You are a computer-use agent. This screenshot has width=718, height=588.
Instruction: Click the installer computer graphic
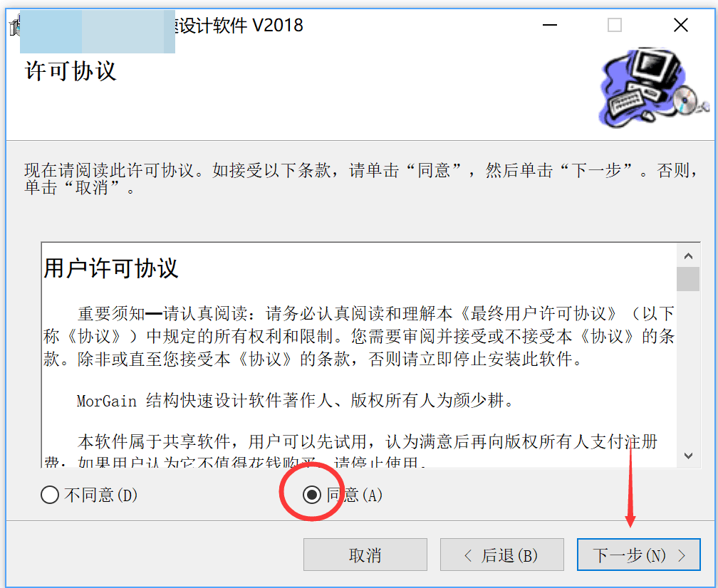(653, 87)
